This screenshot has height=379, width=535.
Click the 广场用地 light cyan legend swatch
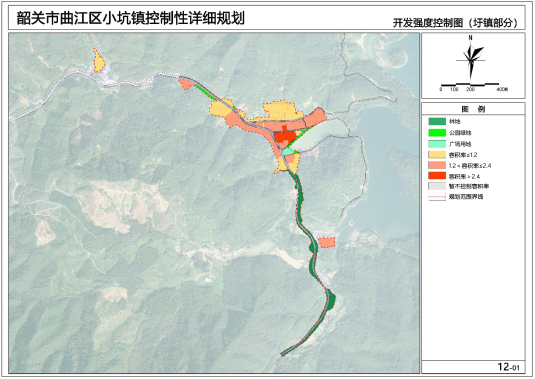pyautogui.click(x=437, y=144)
